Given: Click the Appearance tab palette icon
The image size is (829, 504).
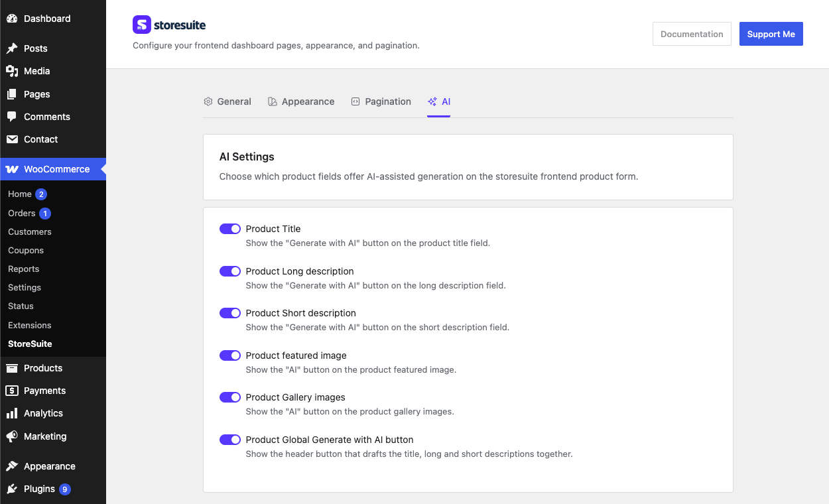Looking at the screenshot, I should (273, 101).
